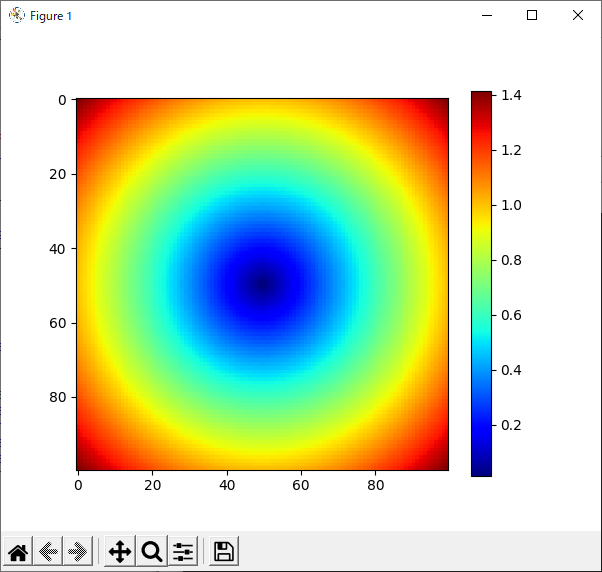Click the dark blue center of the heatmap
This screenshot has width=602, height=572.
point(264,285)
